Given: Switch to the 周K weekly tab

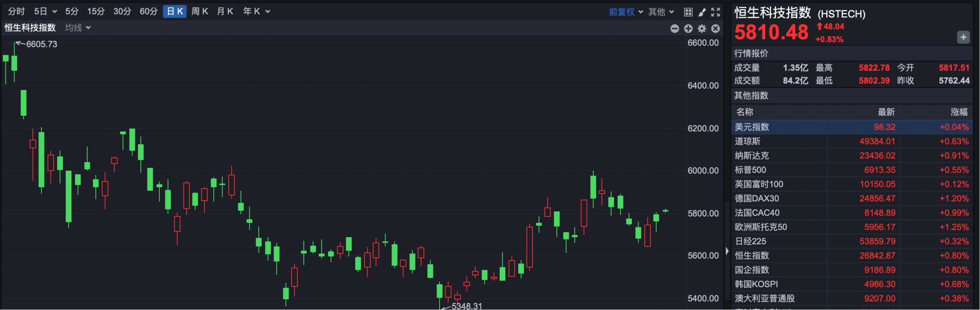Looking at the screenshot, I should click(200, 11).
